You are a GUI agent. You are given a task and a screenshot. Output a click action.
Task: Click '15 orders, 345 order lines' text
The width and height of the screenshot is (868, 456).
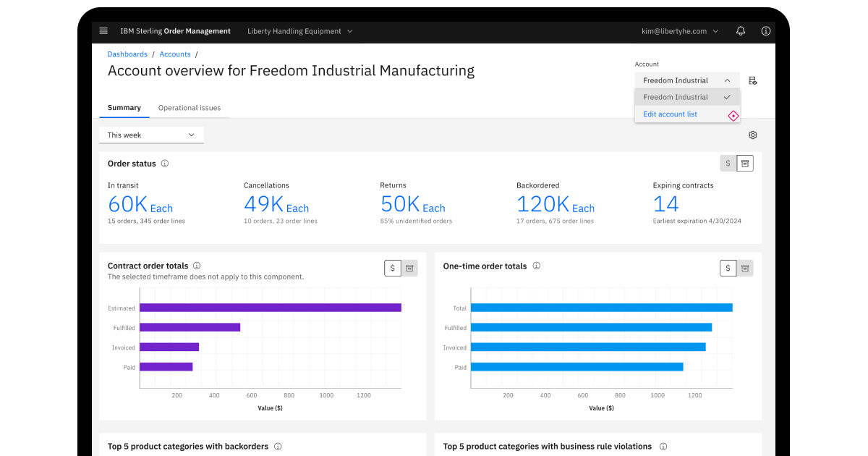(146, 221)
